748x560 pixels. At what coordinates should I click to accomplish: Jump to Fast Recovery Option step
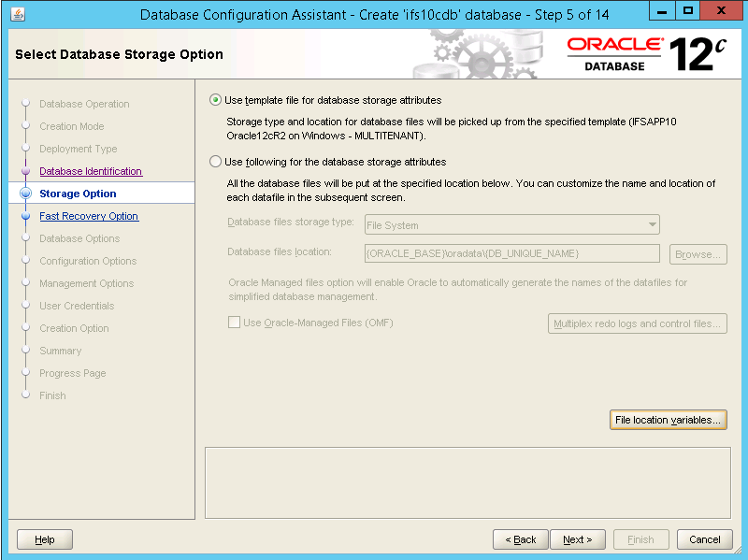pos(89,217)
